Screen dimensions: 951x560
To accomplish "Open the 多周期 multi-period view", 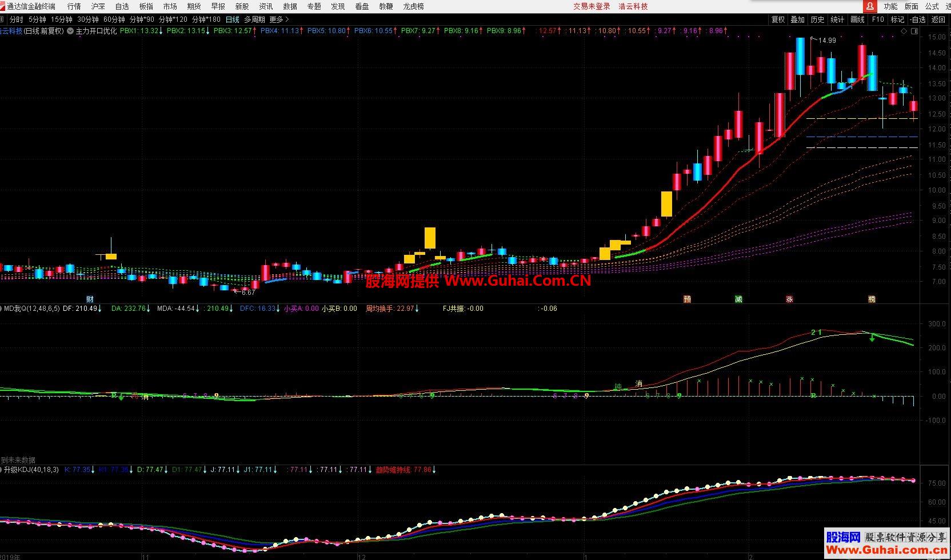I will click(x=254, y=19).
